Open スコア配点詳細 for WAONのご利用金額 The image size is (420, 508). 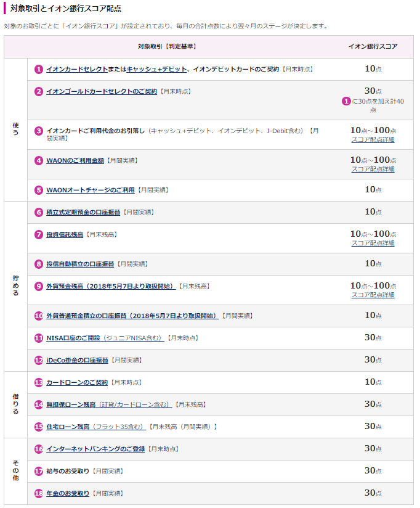(373, 169)
